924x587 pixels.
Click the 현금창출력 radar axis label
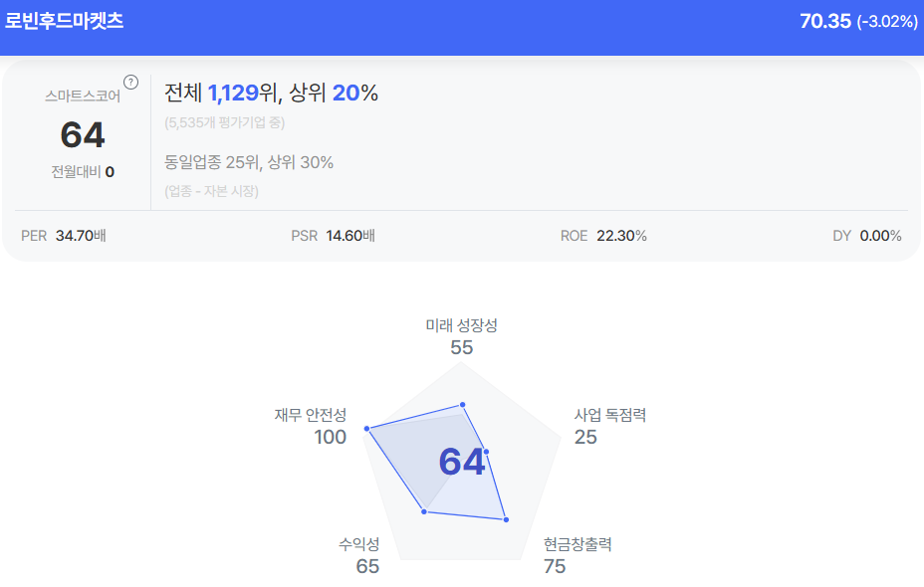point(577,544)
